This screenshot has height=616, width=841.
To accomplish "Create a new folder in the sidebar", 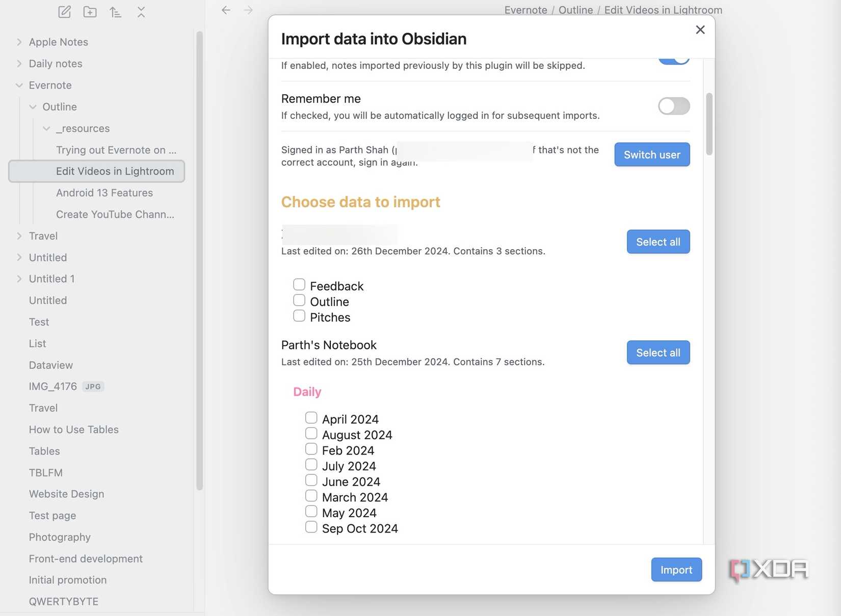I will pyautogui.click(x=90, y=12).
